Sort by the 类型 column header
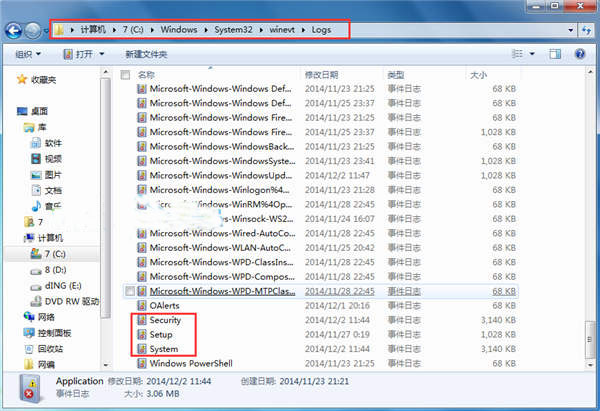 click(x=396, y=75)
